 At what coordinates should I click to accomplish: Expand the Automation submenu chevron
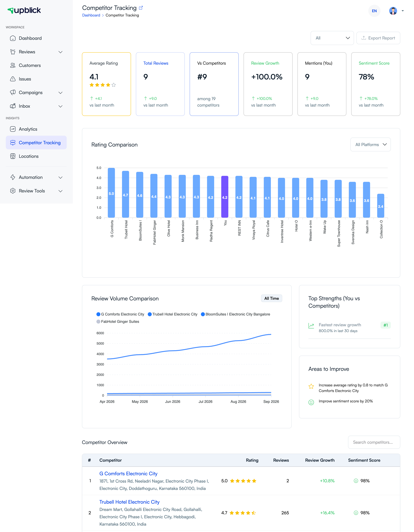coord(61,177)
